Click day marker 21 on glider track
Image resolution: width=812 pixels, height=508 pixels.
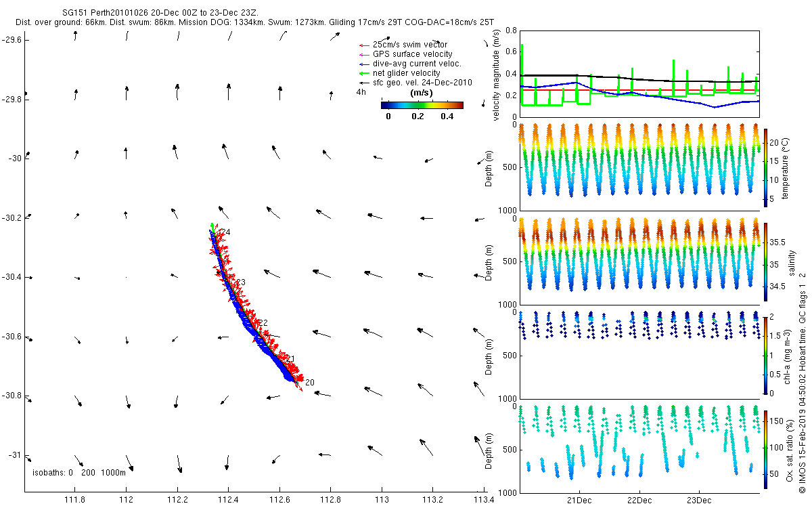291,358
